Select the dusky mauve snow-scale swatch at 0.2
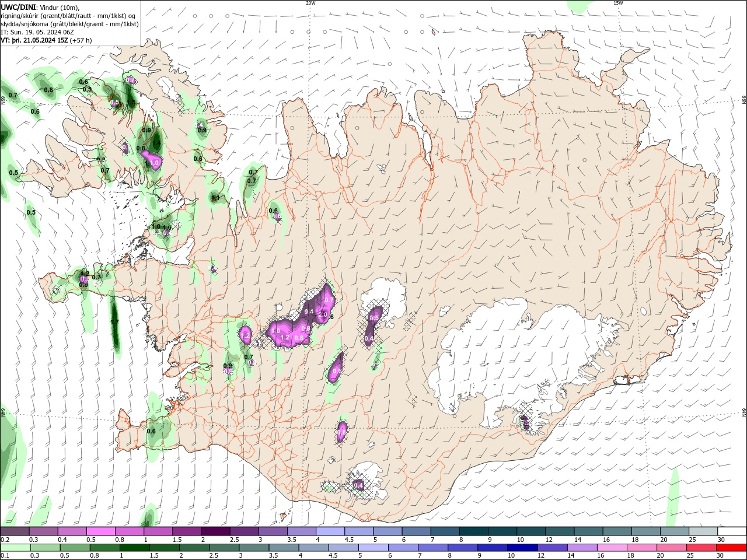Screen dimensions: 747x560 coord(15,531)
